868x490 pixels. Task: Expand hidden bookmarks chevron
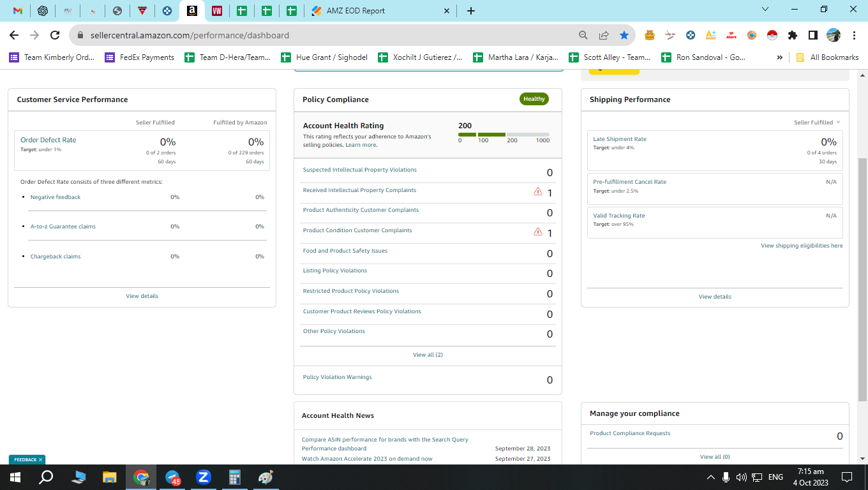click(x=779, y=57)
